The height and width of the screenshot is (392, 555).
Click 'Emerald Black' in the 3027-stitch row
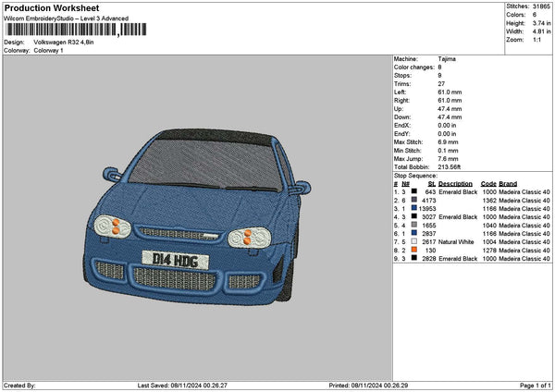coord(458,217)
